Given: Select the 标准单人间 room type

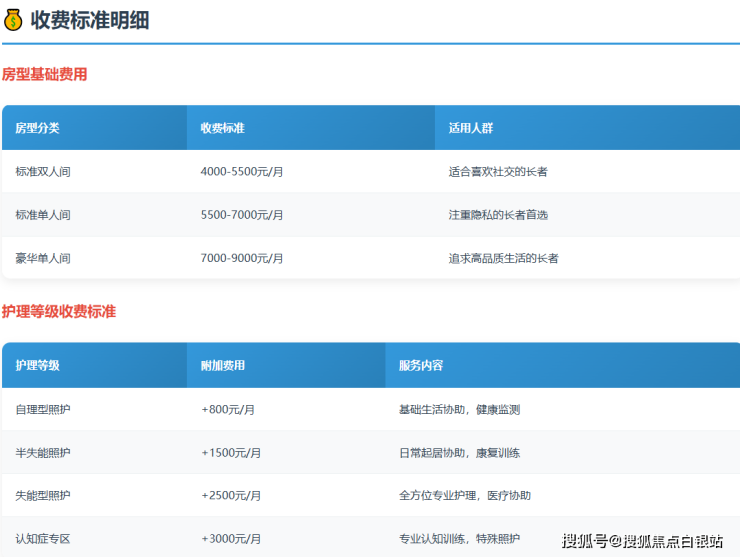Looking at the screenshot, I should 43,215.
